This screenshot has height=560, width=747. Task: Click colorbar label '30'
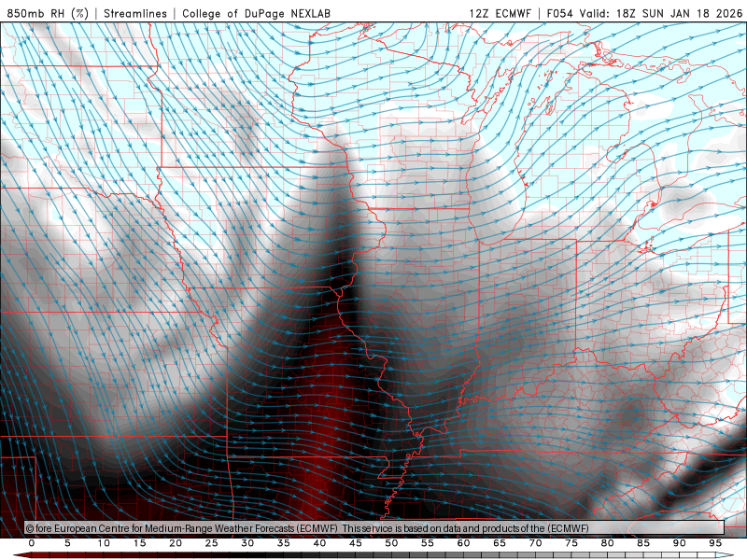pos(247,543)
